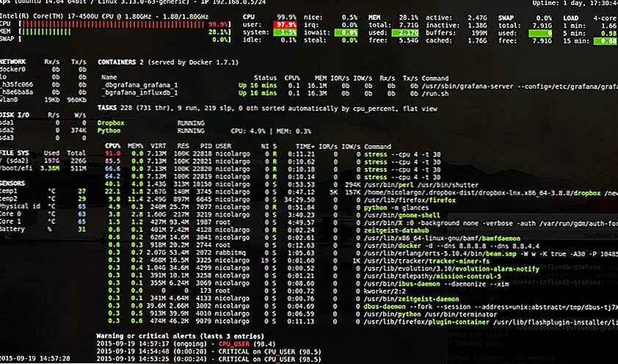
Task: Click the sda2 write rate 374K
Action: (x=79, y=130)
